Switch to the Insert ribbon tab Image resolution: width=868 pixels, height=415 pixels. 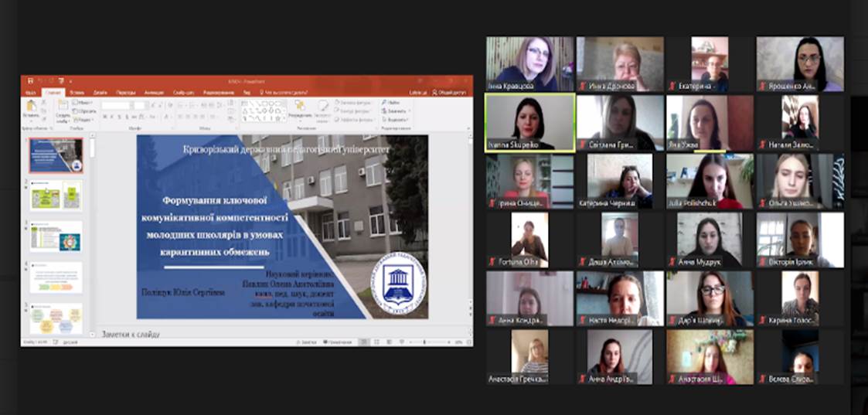click(76, 92)
